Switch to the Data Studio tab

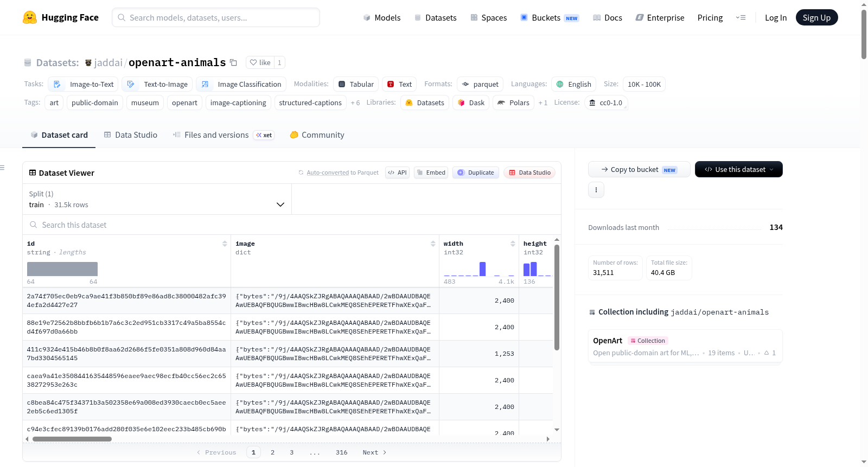tap(131, 135)
